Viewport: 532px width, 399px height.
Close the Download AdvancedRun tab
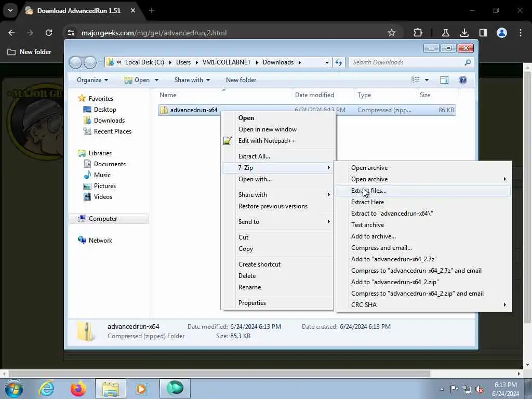[133, 10]
